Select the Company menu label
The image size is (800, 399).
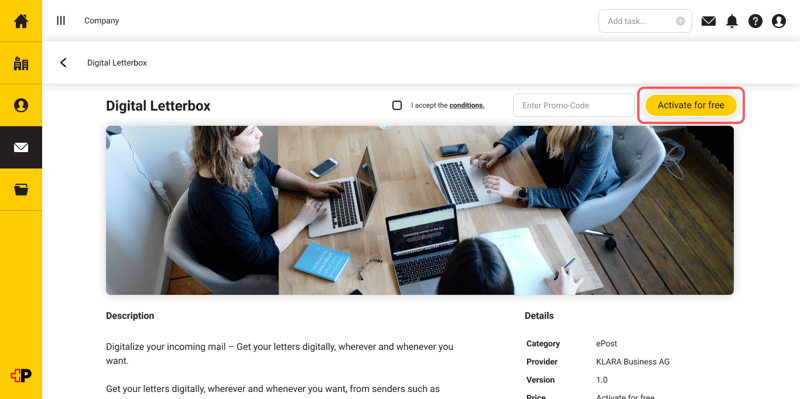click(x=102, y=21)
